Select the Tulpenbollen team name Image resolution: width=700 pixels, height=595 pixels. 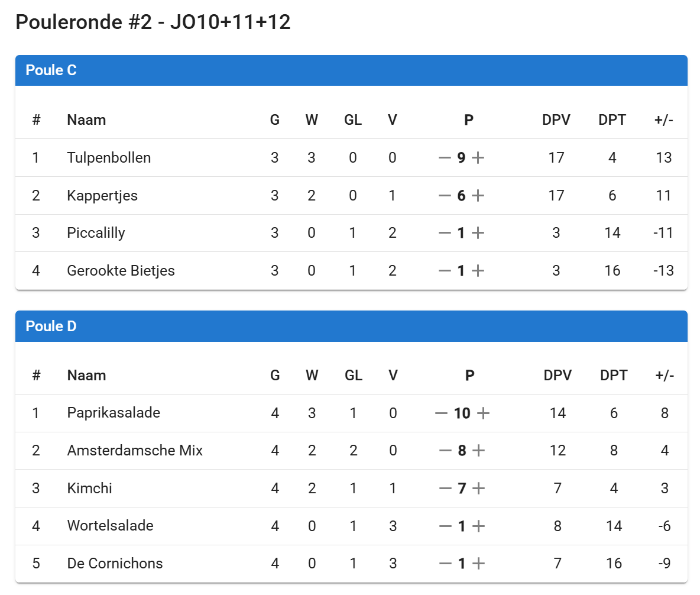point(109,158)
